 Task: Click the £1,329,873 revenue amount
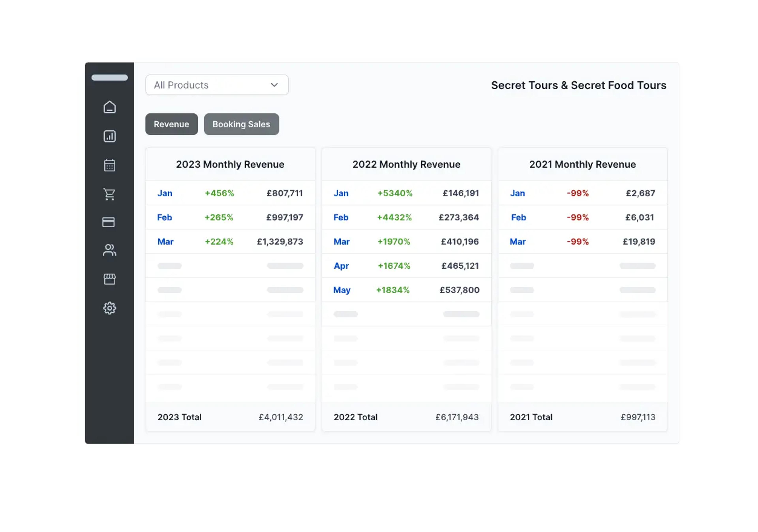click(280, 242)
